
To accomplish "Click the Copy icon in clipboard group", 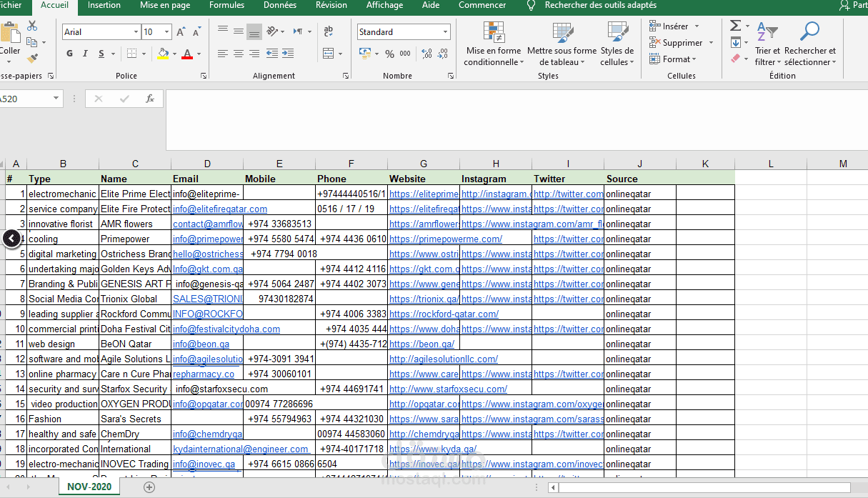I will pyautogui.click(x=32, y=43).
